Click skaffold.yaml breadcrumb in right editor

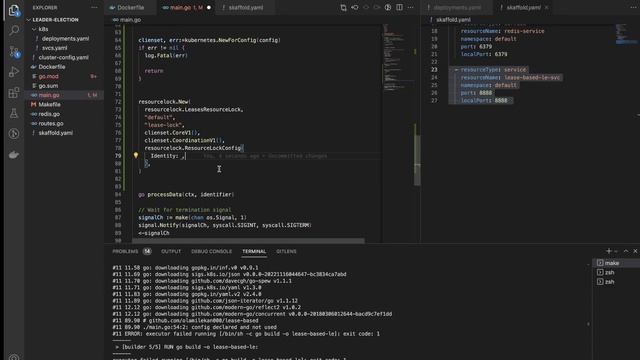tap(453, 20)
